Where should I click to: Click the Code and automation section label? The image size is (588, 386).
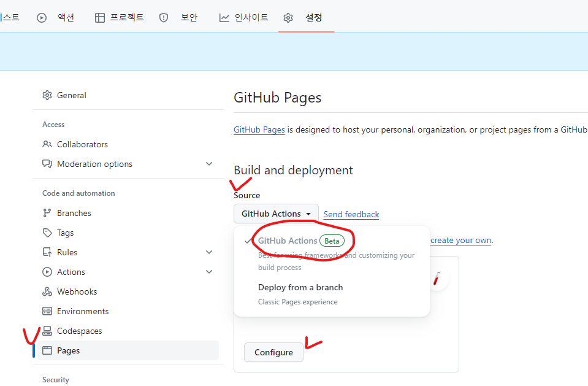click(78, 193)
